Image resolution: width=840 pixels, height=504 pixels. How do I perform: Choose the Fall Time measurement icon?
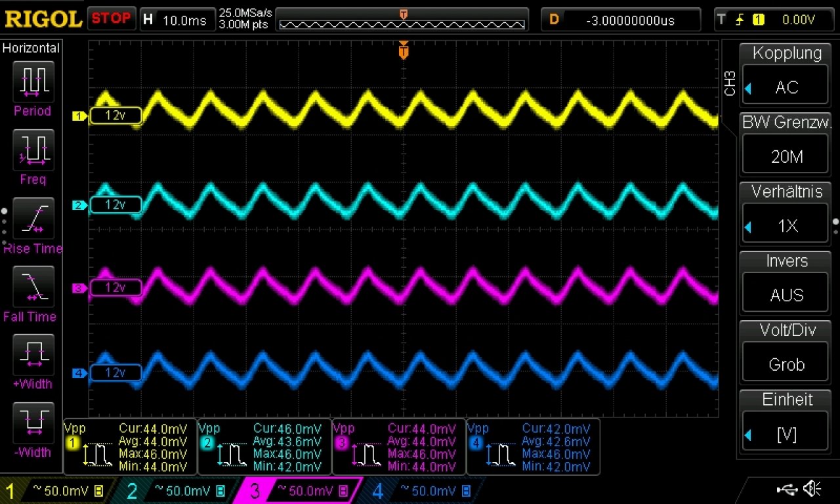click(x=33, y=287)
